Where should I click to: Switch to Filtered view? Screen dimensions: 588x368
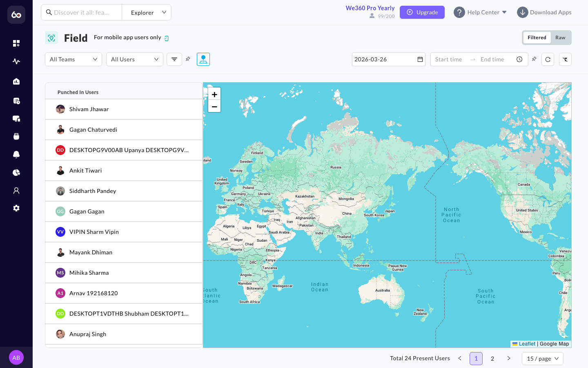[537, 38]
